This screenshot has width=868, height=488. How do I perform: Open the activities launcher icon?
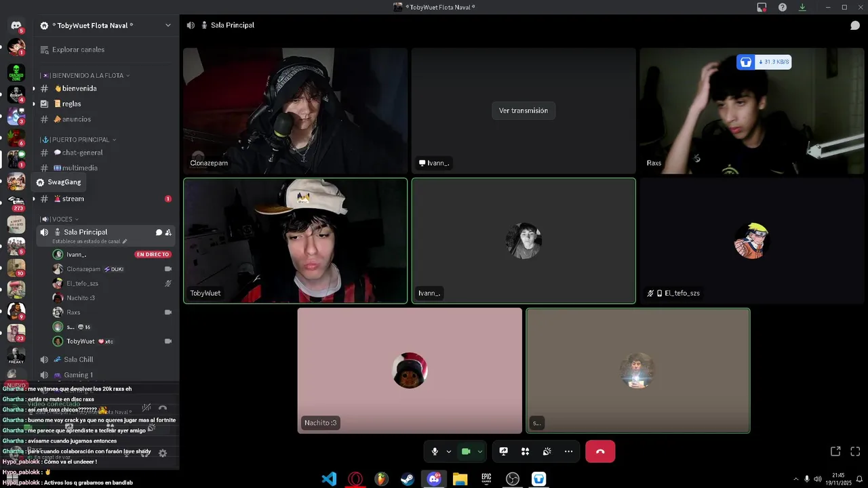tap(525, 451)
